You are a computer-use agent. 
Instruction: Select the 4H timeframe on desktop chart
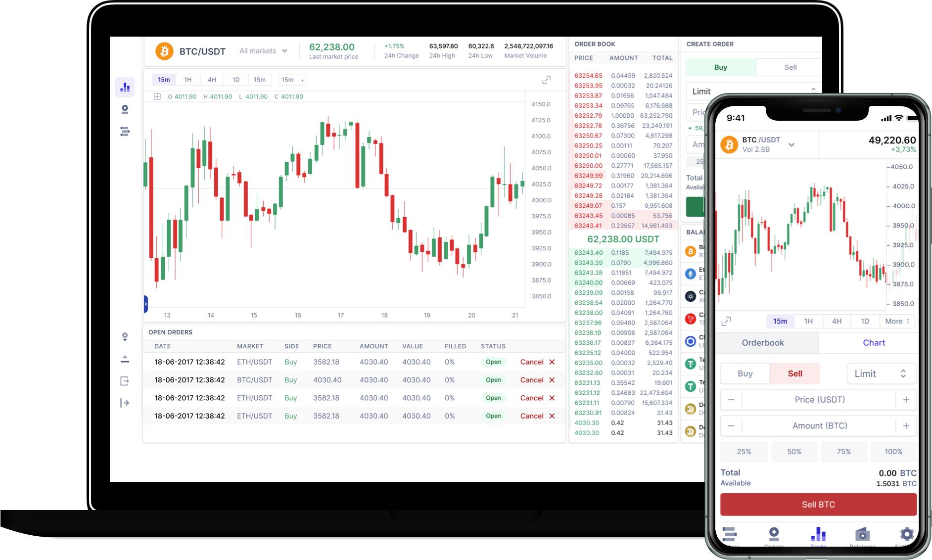tap(212, 80)
